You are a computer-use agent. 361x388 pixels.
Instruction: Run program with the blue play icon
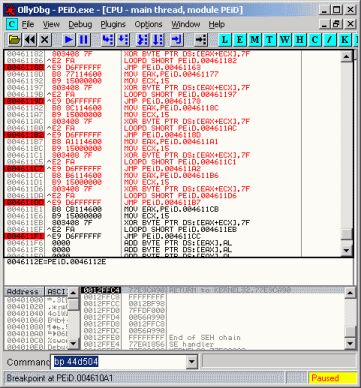(69, 40)
